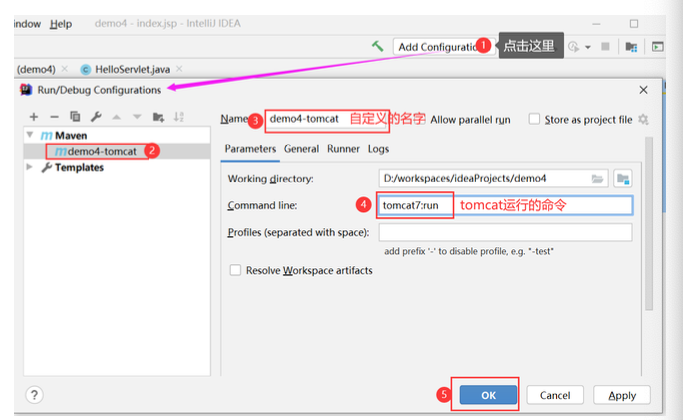This screenshot has width=683, height=420.
Task: Maximize the IntelliJ IDEA window
Action: coord(634,24)
